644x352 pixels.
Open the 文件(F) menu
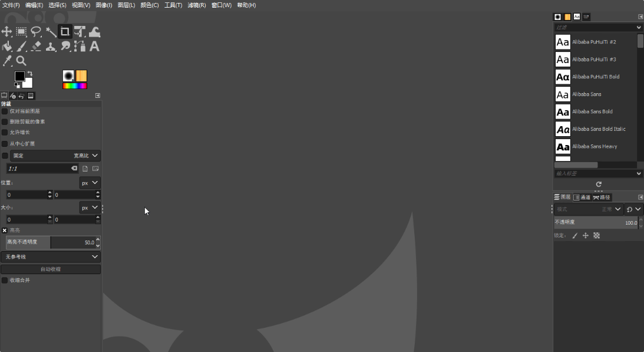[x=11, y=5]
